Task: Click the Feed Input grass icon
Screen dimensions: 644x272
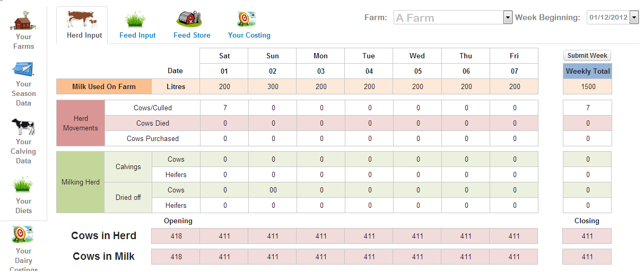Action: tap(136, 20)
